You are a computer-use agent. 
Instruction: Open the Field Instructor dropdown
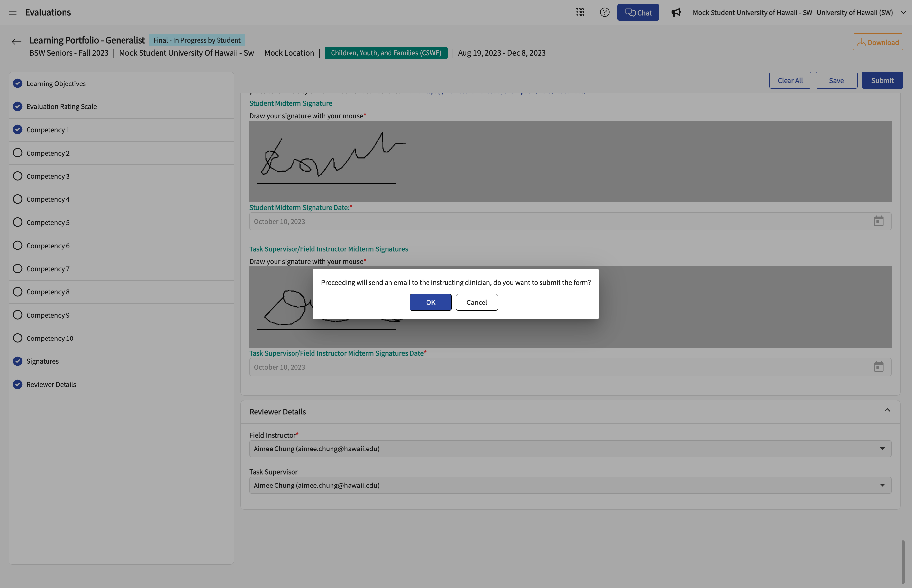coord(570,449)
